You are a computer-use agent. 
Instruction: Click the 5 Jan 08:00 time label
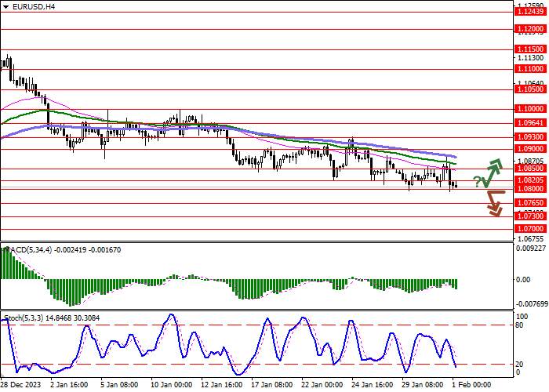point(120,385)
